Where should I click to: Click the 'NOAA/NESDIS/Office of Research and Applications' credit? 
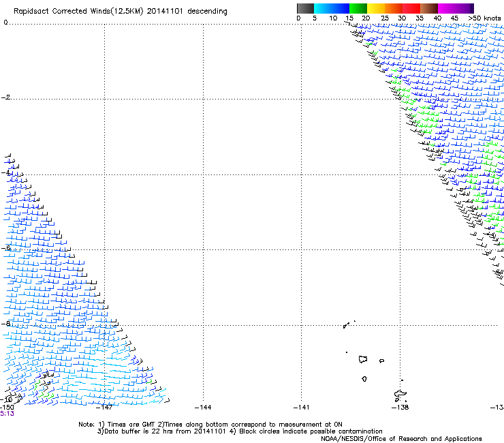[x=401, y=438]
